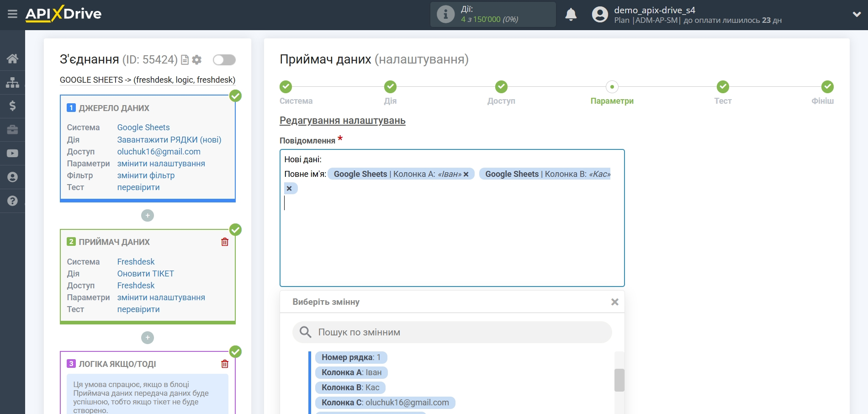Insert the Колонка B: Кас variable
Screen dimensions: 868x414
pos(350,387)
